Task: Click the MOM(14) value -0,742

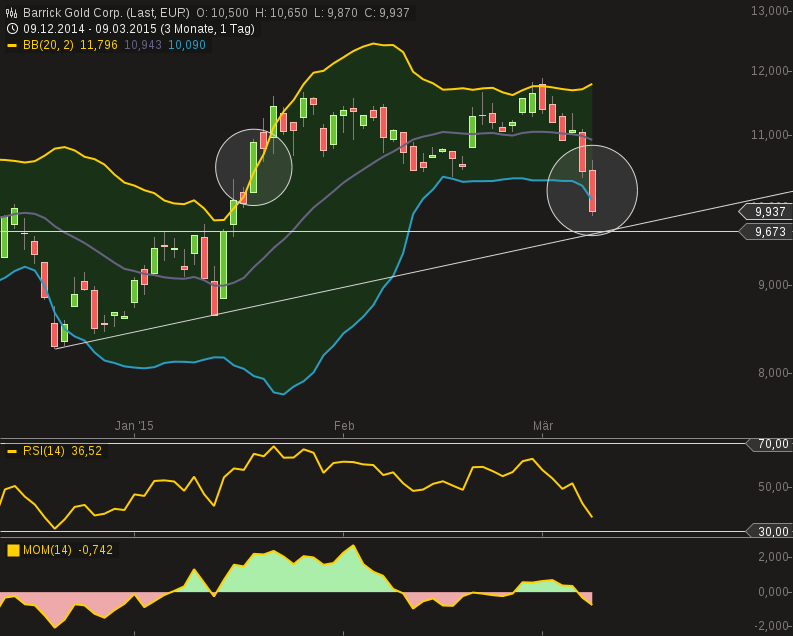Action: point(96,550)
